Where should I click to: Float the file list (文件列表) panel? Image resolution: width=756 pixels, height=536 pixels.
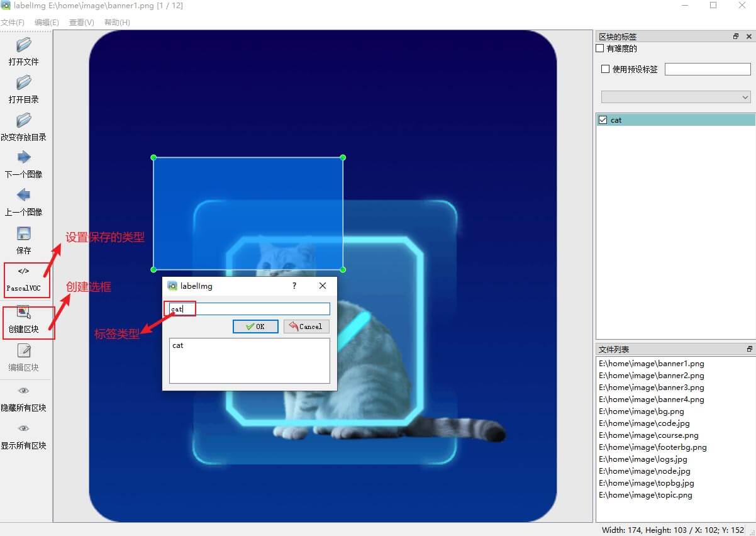pyautogui.click(x=749, y=349)
